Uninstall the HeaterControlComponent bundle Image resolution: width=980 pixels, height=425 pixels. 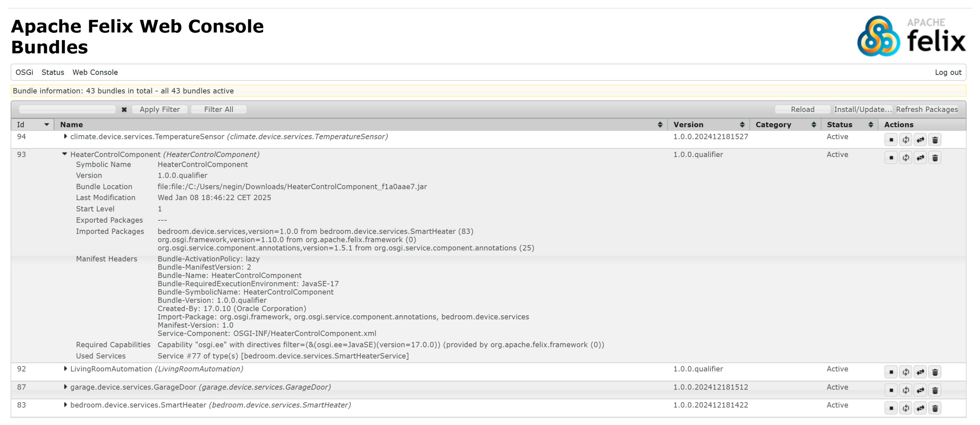click(x=935, y=158)
